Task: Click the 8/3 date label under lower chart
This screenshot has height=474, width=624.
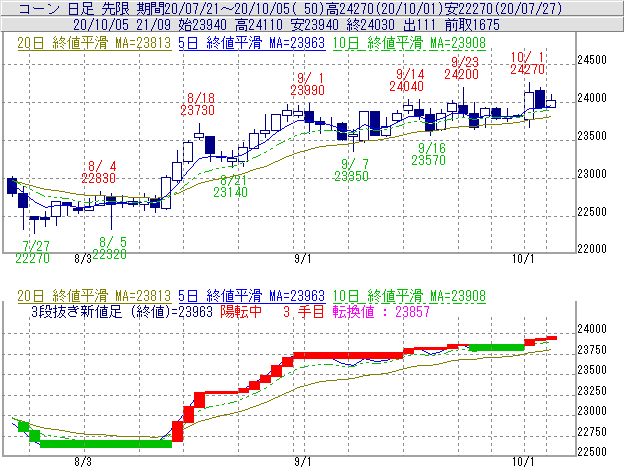Action: coord(83,462)
